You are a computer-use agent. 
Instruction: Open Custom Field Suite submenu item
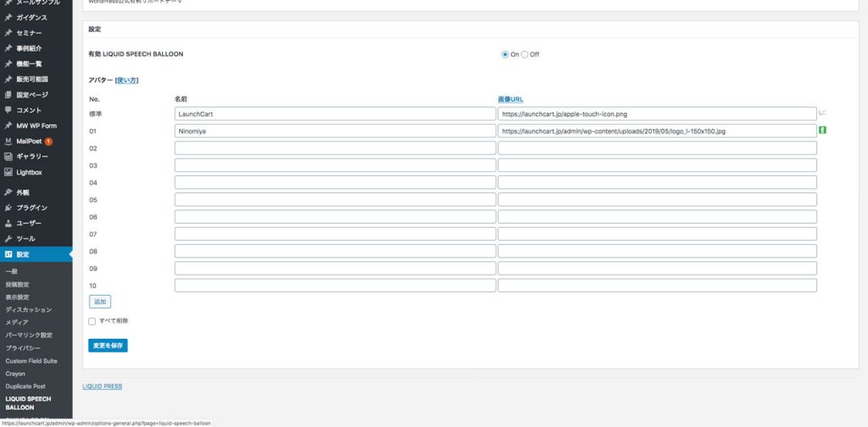(31, 361)
